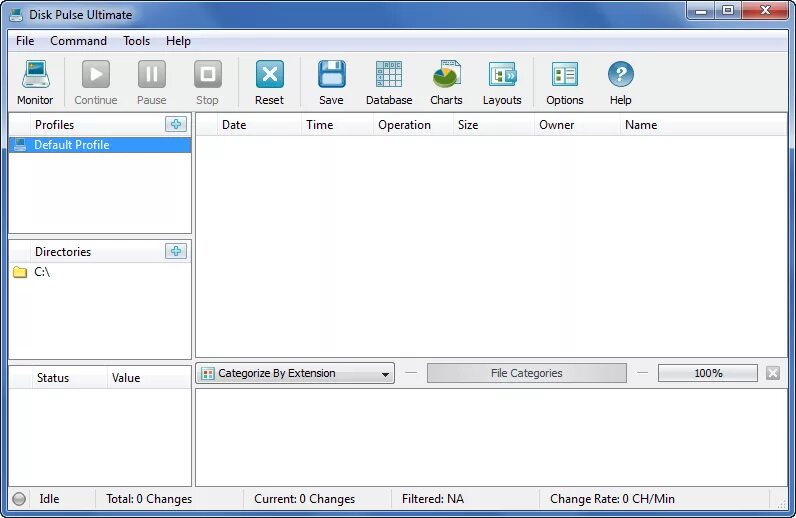Start monitoring with the Monitor icon
This screenshot has width=796, height=518.
(x=35, y=82)
